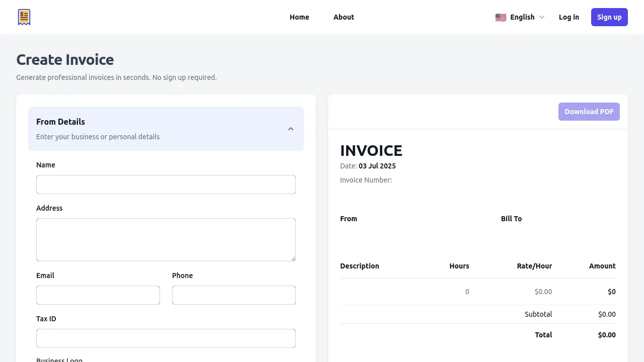The height and width of the screenshot is (362, 644).
Task: Click the Invoice Number label in preview
Action: pos(366,180)
